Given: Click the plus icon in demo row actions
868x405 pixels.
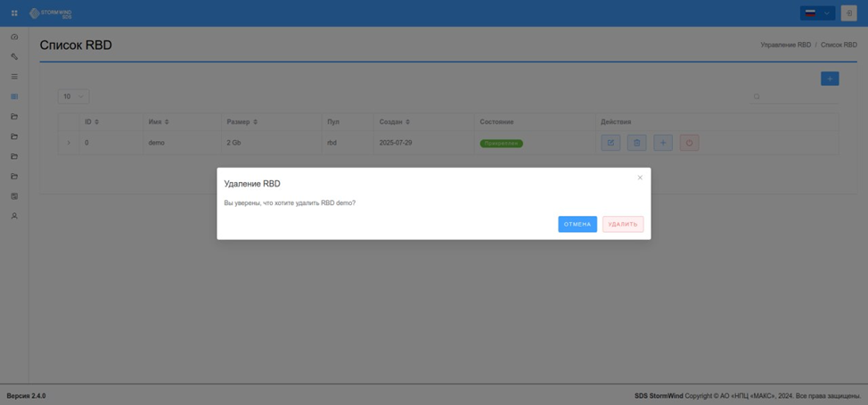Looking at the screenshot, I should coord(663,143).
